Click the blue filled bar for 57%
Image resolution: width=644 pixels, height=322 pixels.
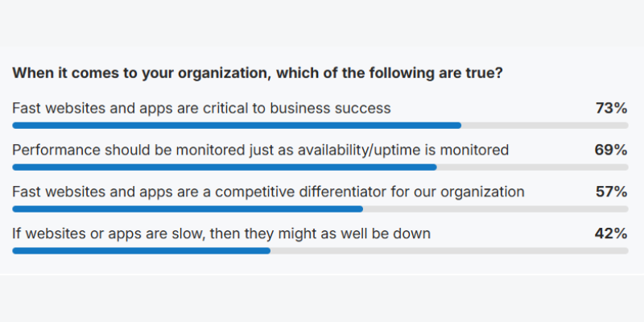pyautogui.click(x=188, y=209)
